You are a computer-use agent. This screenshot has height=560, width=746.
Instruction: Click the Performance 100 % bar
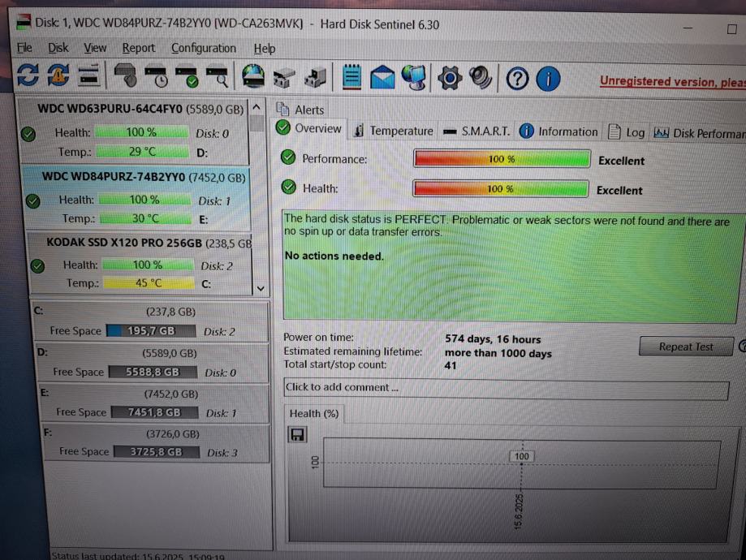502,159
